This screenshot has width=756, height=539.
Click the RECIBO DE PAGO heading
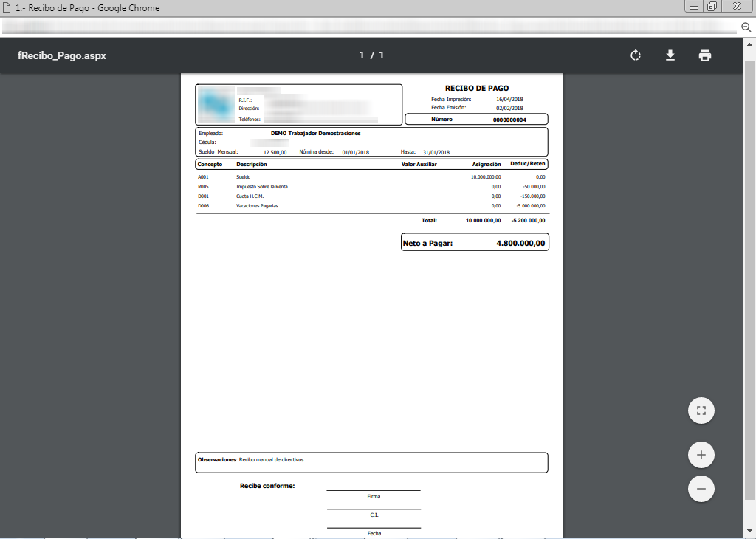(477, 88)
